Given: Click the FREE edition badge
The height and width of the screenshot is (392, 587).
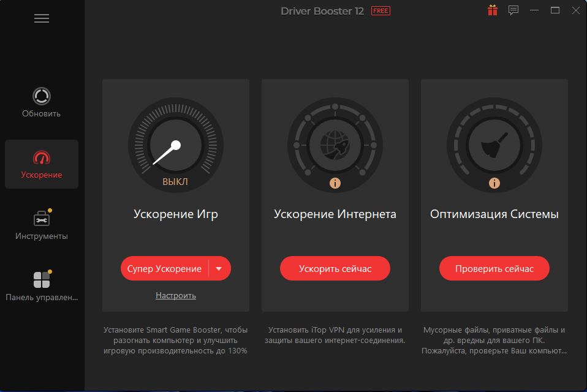Looking at the screenshot, I should pyautogui.click(x=381, y=11).
